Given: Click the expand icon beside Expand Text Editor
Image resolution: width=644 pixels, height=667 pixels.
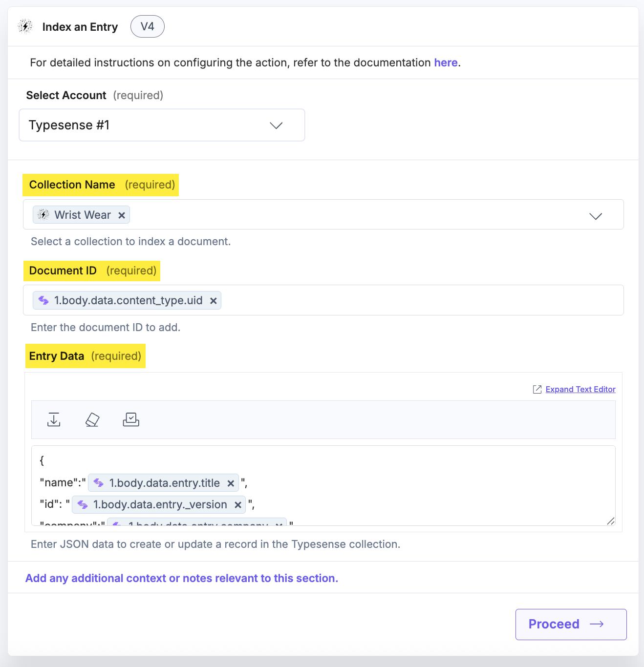Looking at the screenshot, I should (x=537, y=389).
